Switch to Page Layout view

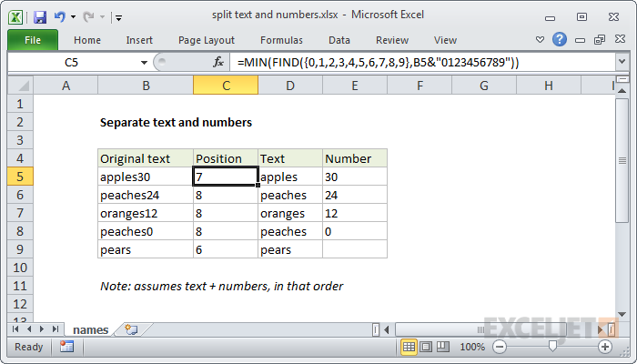(x=426, y=347)
